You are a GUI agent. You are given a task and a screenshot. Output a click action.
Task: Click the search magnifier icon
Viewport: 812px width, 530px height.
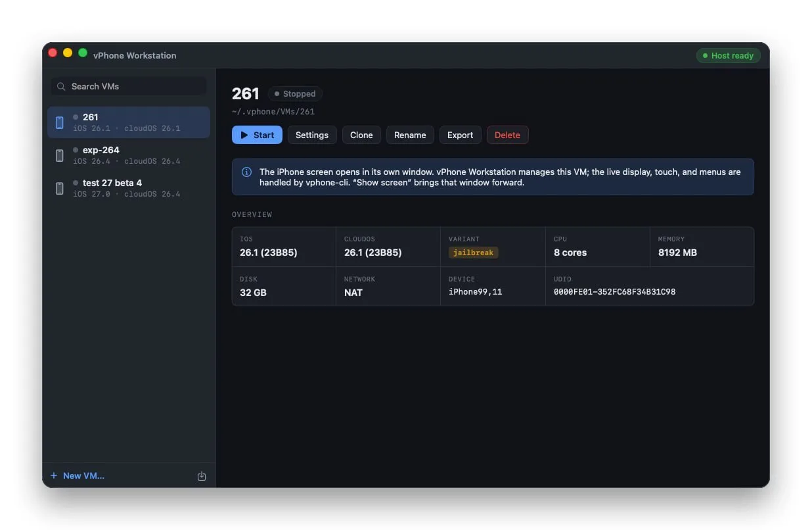click(61, 86)
